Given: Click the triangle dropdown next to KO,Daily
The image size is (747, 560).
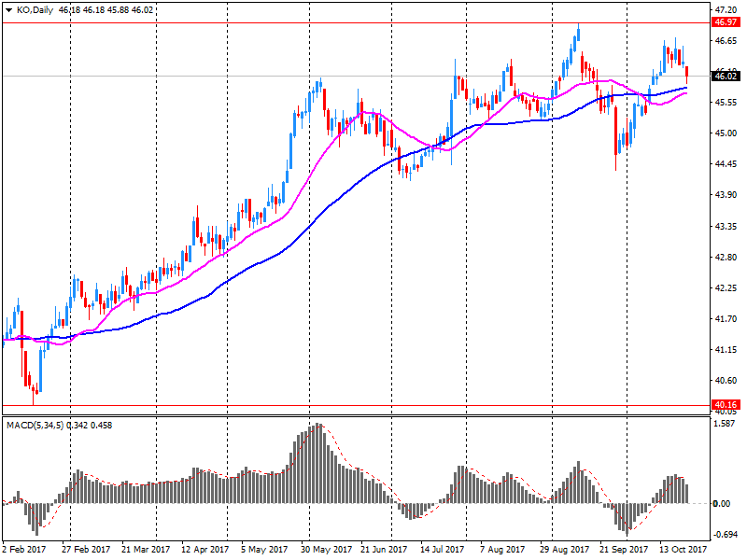Looking at the screenshot, I should point(8,10).
